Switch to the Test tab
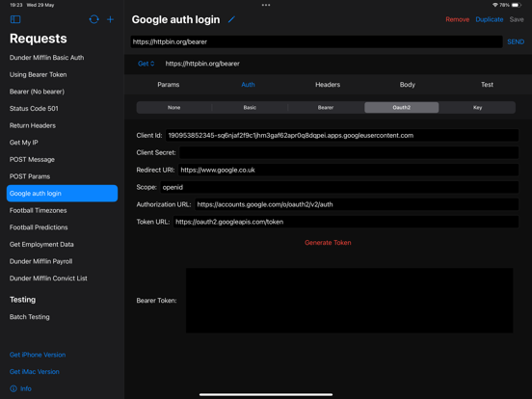The image size is (532, 399). (x=487, y=85)
